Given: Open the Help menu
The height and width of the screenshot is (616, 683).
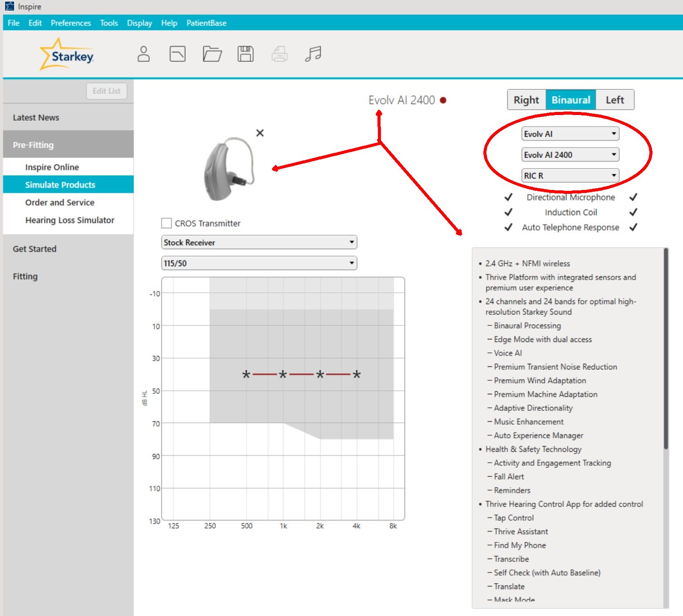Looking at the screenshot, I should tap(169, 23).
